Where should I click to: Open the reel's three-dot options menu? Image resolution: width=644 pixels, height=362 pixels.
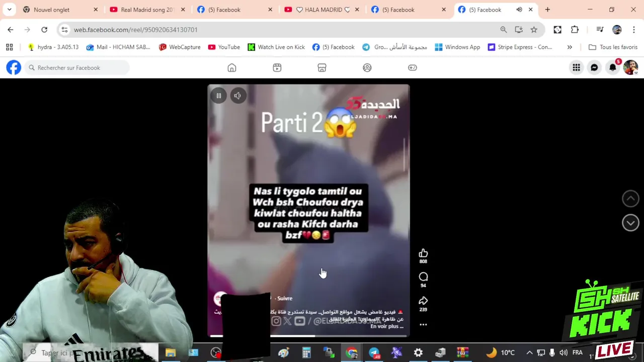click(423, 325)
